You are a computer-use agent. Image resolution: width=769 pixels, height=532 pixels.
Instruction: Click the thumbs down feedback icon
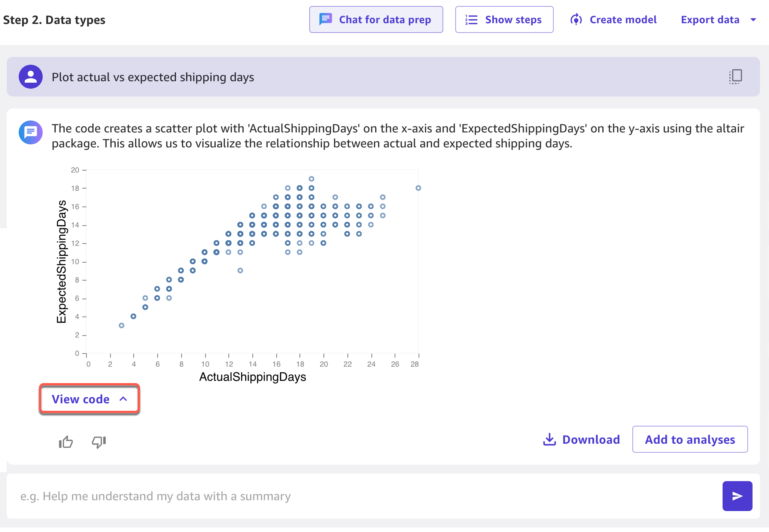(99, 442)
